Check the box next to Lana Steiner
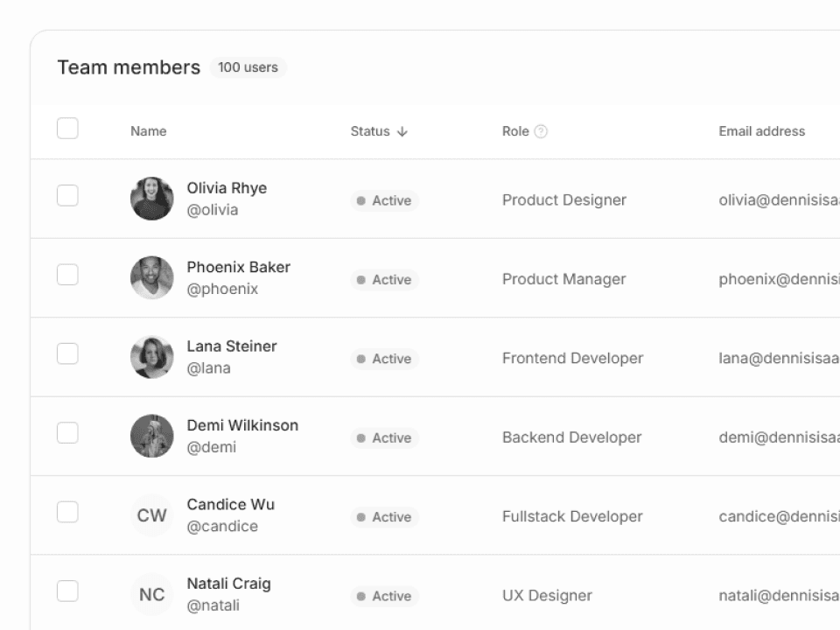Screen dimensions: 840x630 pyautogui.click(x=67, y=353)
